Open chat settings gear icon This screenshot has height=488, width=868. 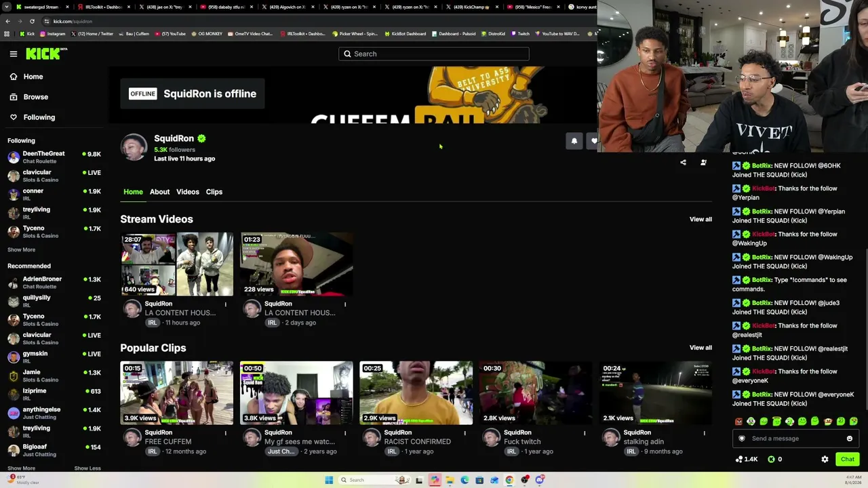click(x=825, y=460)
